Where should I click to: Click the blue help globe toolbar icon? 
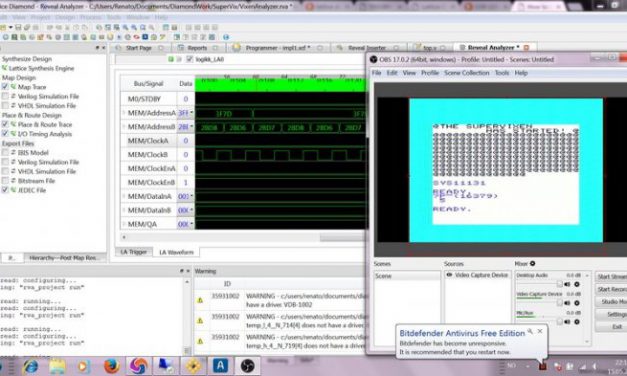(x=226, y=37)
